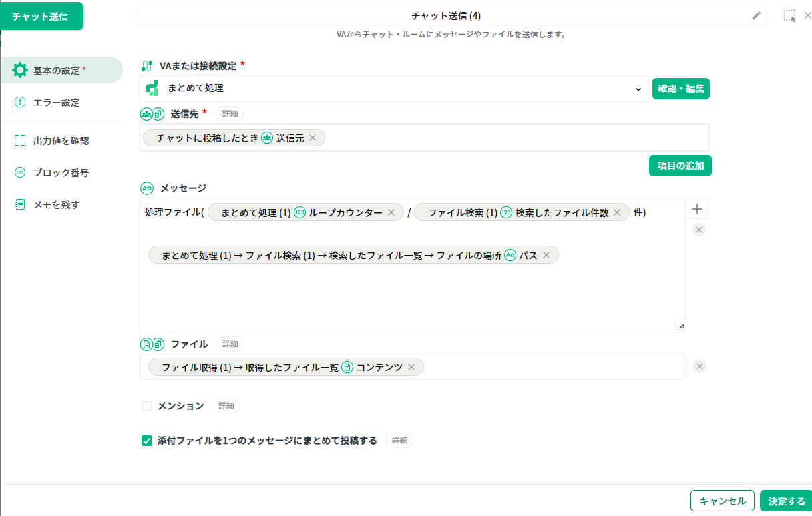Expand 詳細 next to ファイル label
This screenshot has width=812, height=516.
click(230, 344)
